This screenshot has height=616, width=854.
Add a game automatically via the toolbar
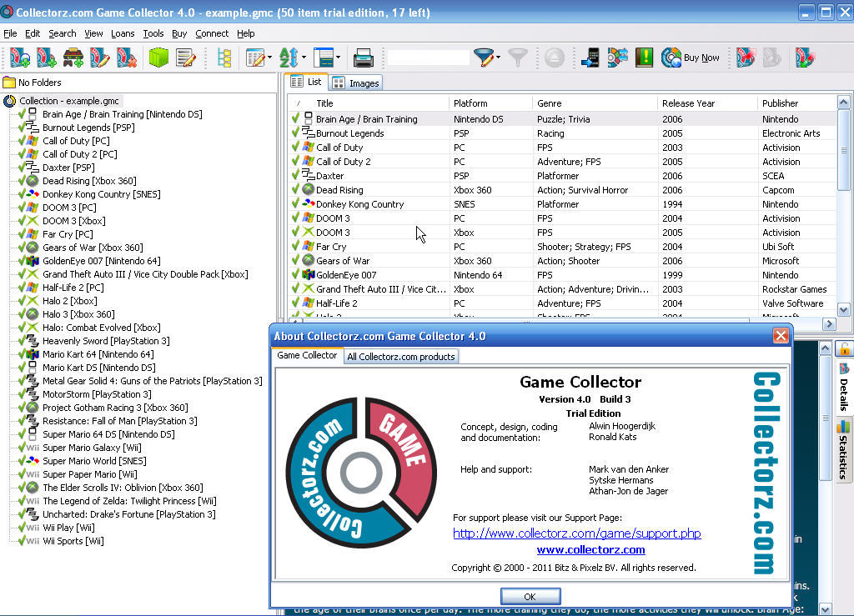click(18, 58)
